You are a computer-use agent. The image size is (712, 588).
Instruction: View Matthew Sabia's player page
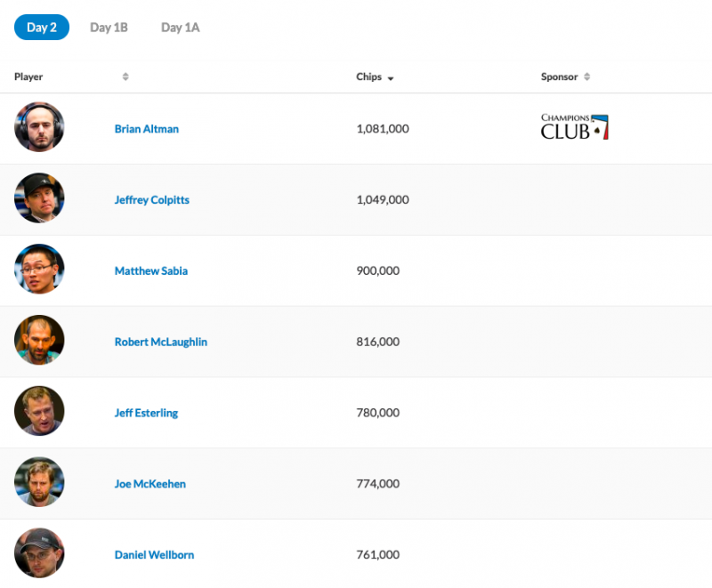[x=151, y=270]
